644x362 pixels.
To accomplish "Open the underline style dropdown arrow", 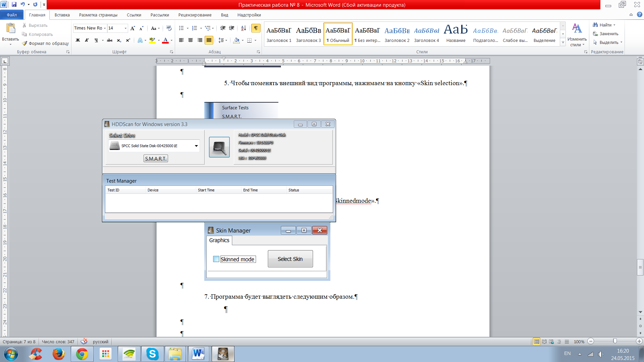I will point(103,40).
